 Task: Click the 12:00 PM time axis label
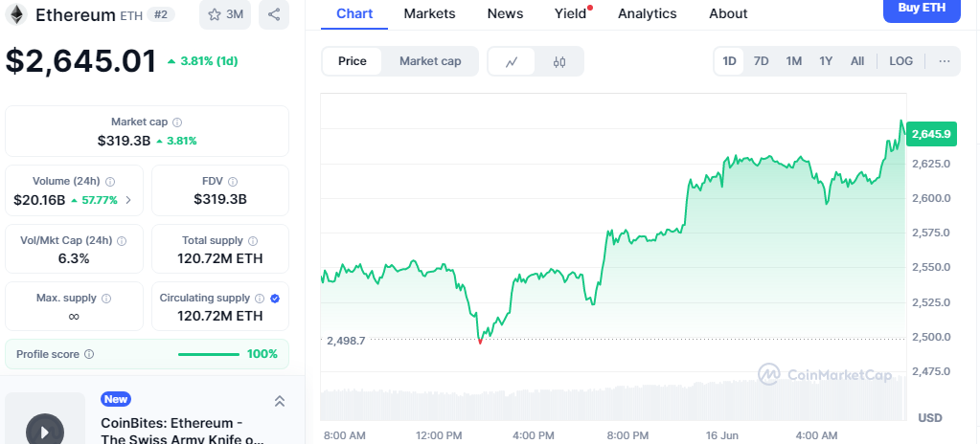[438, 434]
